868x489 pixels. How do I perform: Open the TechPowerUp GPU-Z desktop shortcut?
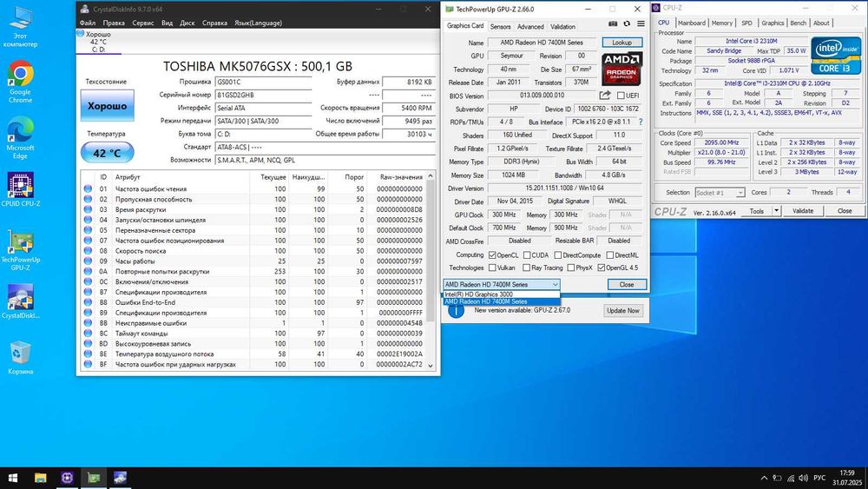[21, 250]
